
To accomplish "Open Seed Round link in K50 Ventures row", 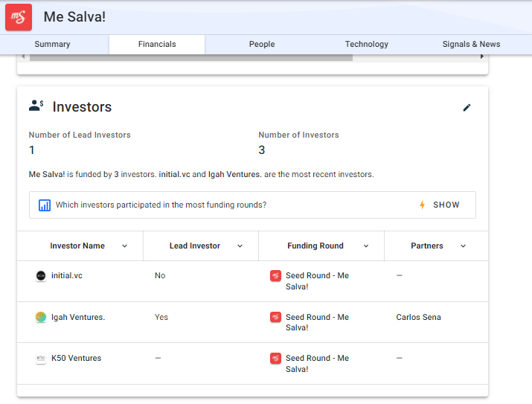I will 317,363.
